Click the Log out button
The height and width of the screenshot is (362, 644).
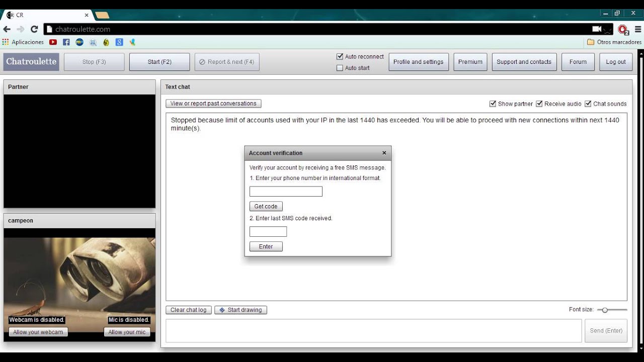pyautogui.click(x=616, y=62)
